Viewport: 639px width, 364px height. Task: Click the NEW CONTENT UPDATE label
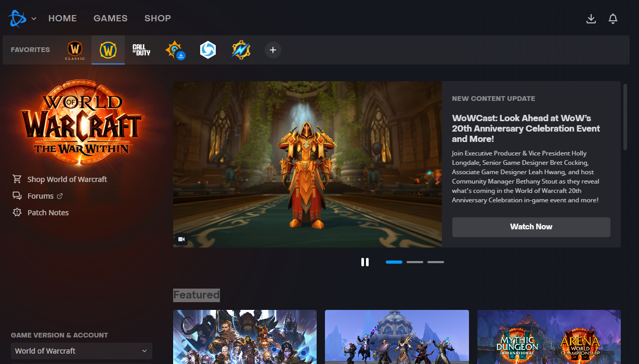click(x=493, y=98)
